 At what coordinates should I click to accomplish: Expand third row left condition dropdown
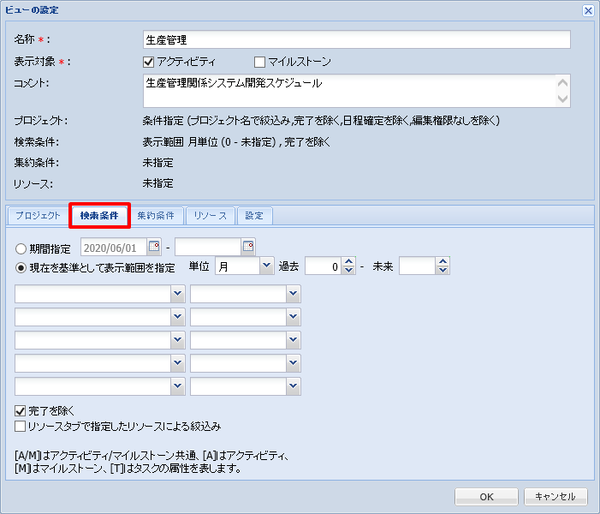click(x=178, y=340)
